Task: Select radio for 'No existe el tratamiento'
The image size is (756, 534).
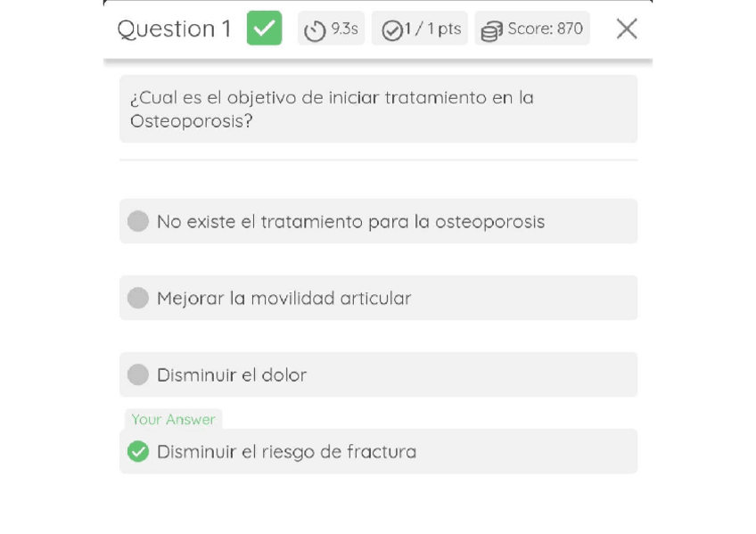Action: 138,221
